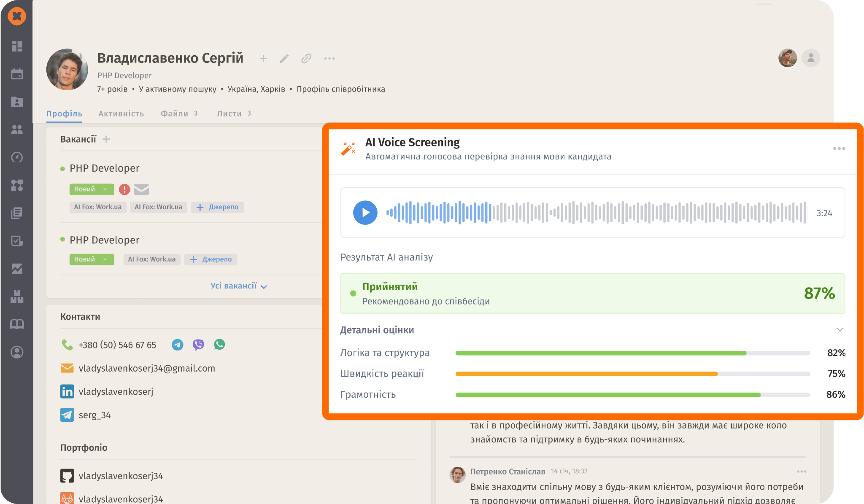Switch to the Активність tab
The height and width of the screenshot is (504, 864).
[x=121, y=113]
